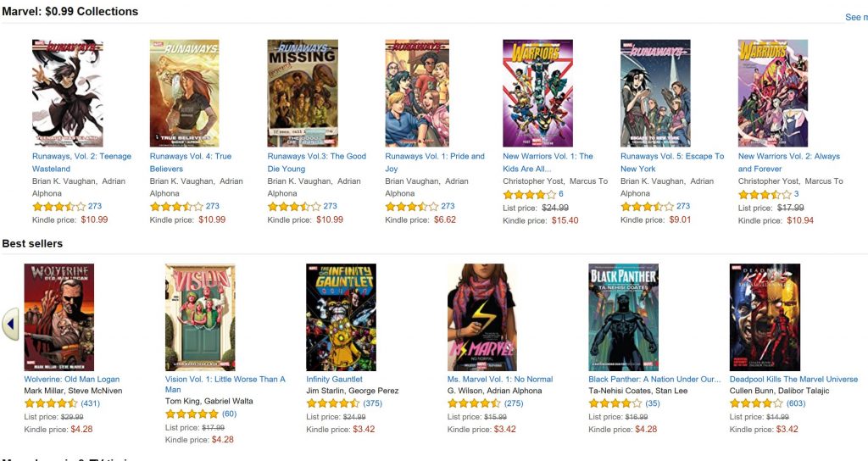The width and height of the screenshot is (868, 461).
Task: Open the Wolverine: Old Man Logan cover
Action: [59, 317]
